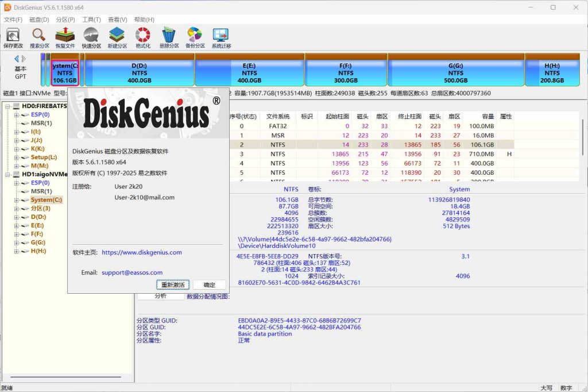Expand the K(K:) tree node

point(16,149)
